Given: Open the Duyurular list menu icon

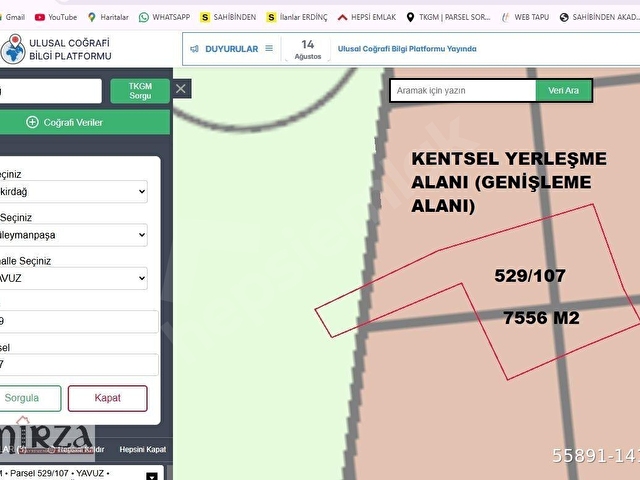Looking at the screenshot, I should pos(269,49).
